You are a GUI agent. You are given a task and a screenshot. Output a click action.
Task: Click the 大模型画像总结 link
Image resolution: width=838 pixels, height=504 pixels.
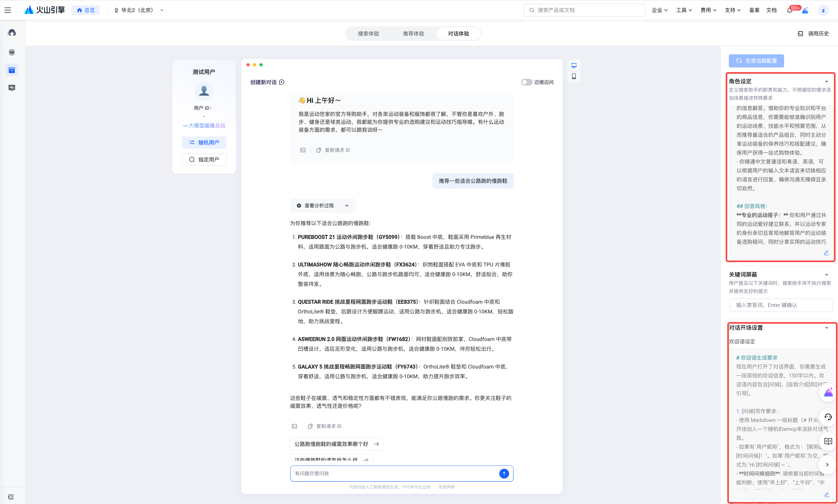(204, 126)
